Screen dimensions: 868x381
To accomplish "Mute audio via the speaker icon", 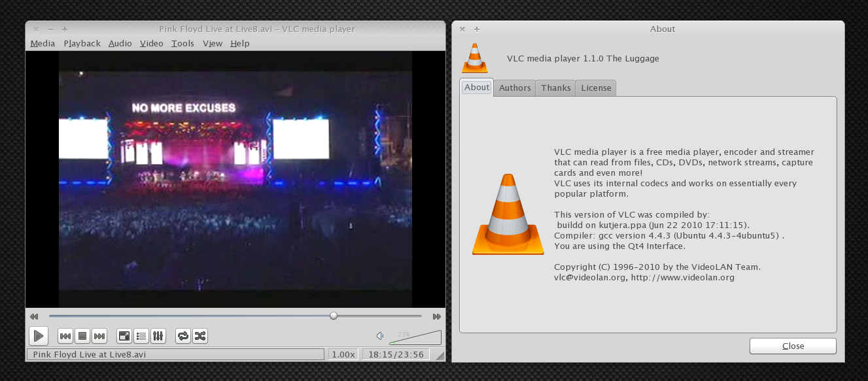I will (380, 336).
